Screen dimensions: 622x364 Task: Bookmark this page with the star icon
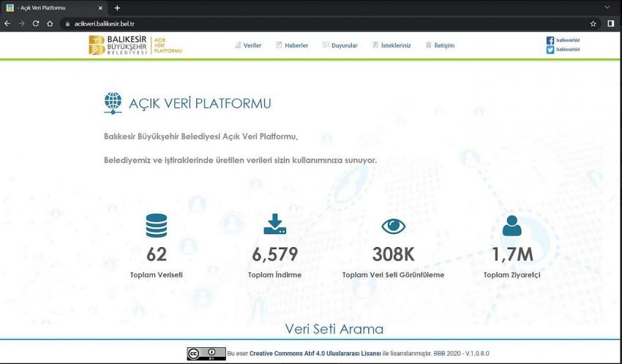pos(593,23)
